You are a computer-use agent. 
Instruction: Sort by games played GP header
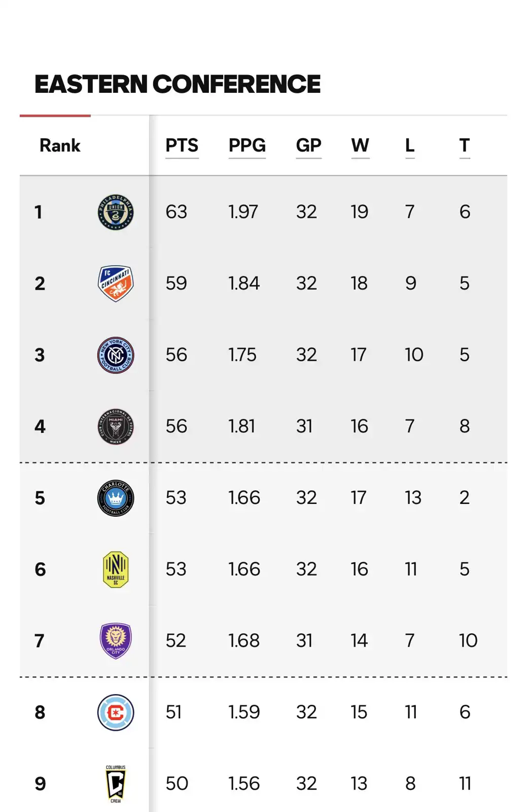click(x=308, y=146)
